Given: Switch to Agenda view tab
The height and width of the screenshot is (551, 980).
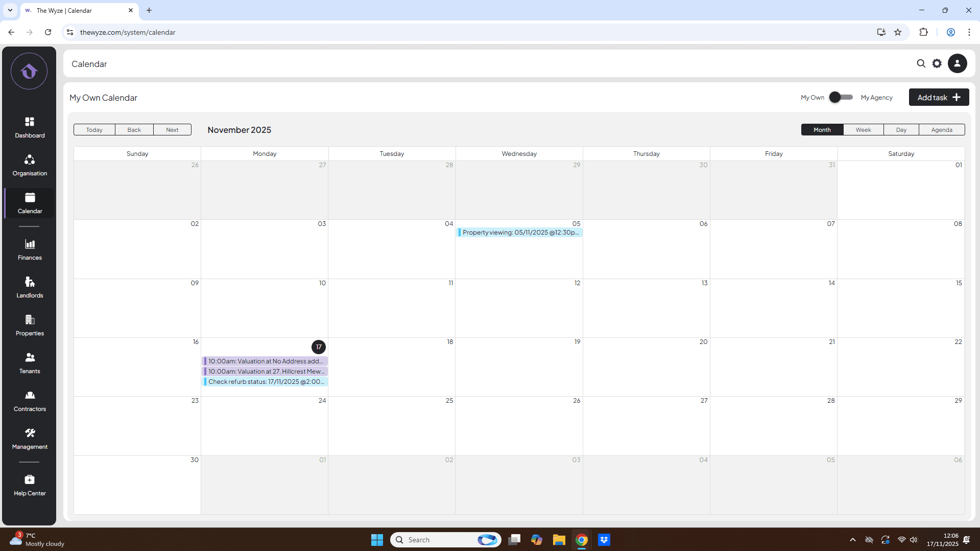Looking at the screenshot, I should point(941,130).
